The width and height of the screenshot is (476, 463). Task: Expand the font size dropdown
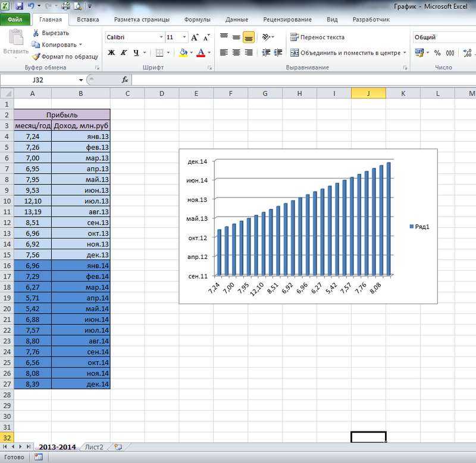(x=184, y=37)
